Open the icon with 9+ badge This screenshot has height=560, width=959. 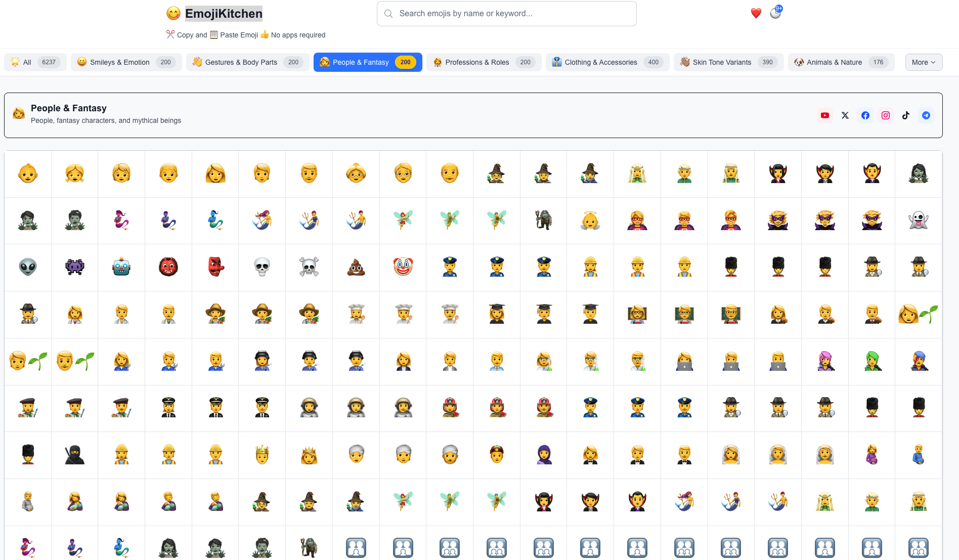[775, 13]
